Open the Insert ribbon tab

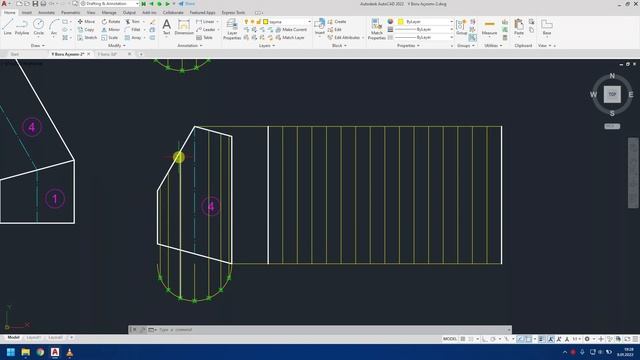tap(27, 13)
